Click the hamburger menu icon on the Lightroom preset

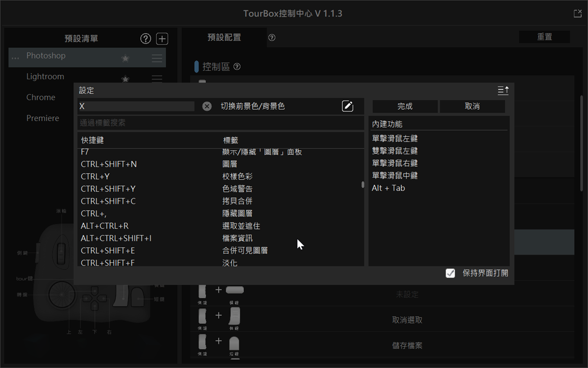pos(157,78)
